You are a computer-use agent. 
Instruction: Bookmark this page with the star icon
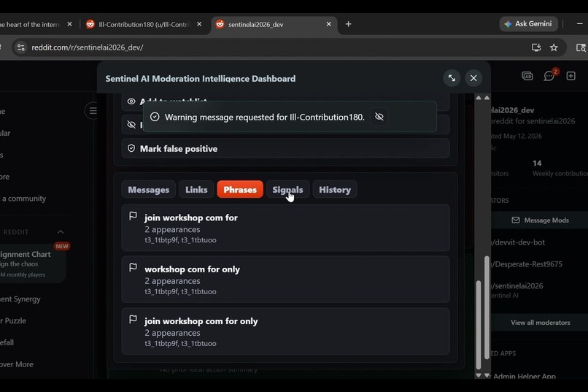(554, 47)
